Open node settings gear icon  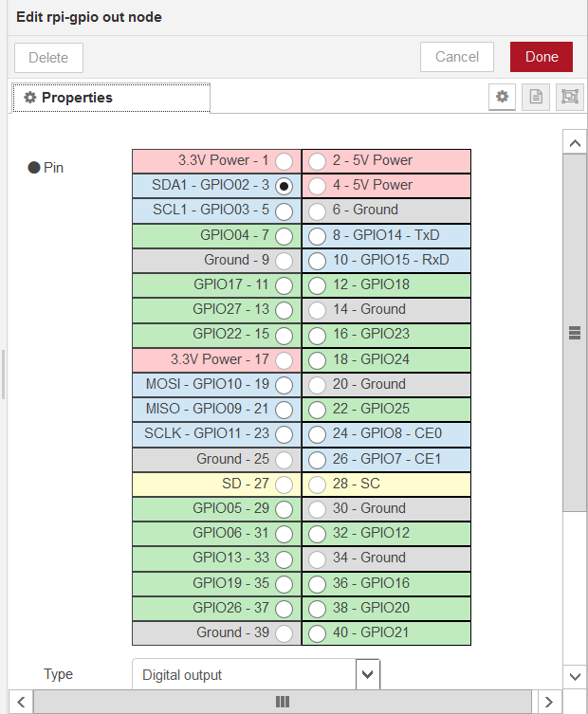503,98
